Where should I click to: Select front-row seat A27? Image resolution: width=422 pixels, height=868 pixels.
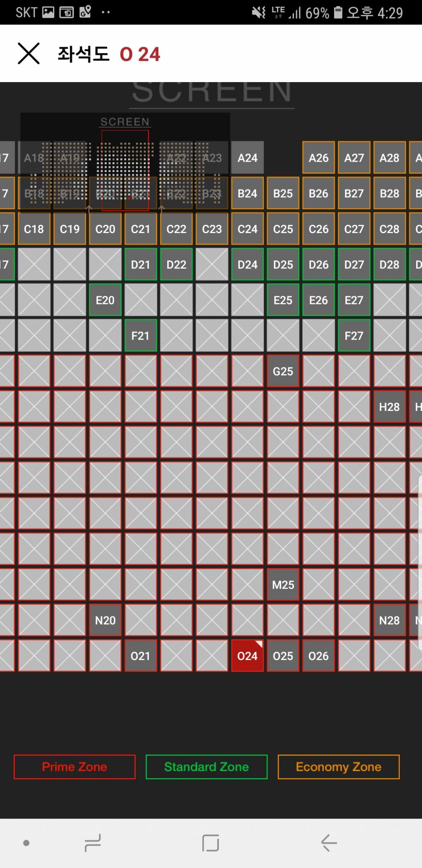(x=354, y=158)
